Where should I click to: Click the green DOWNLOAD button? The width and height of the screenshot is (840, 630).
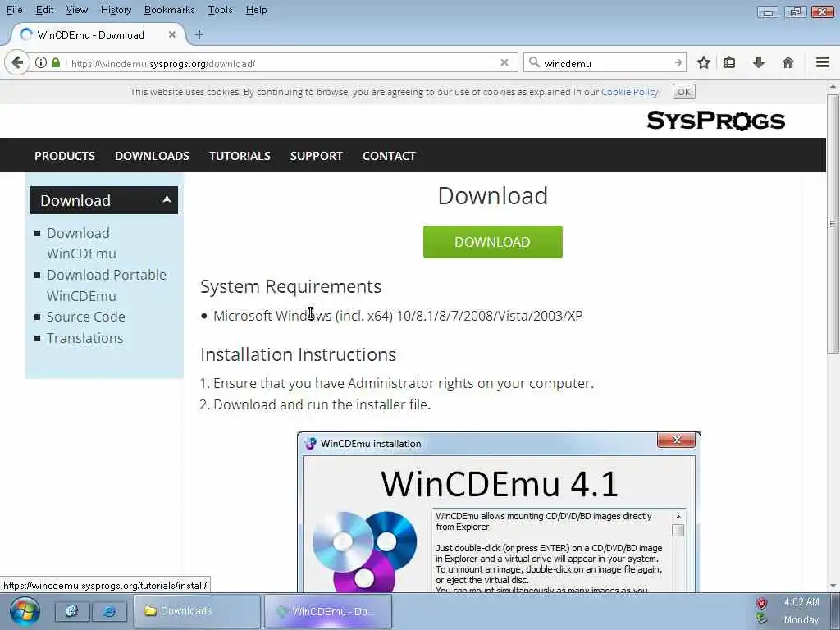click(493, 242)
